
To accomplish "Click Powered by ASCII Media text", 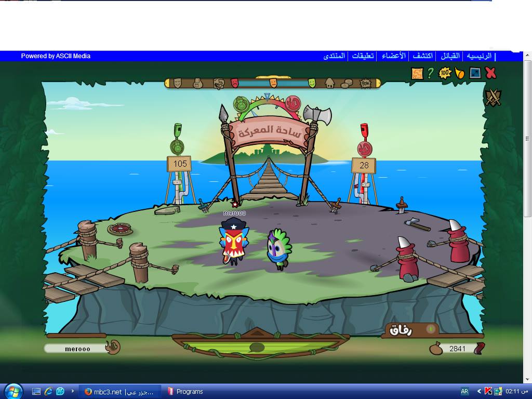I will point(56,56).
